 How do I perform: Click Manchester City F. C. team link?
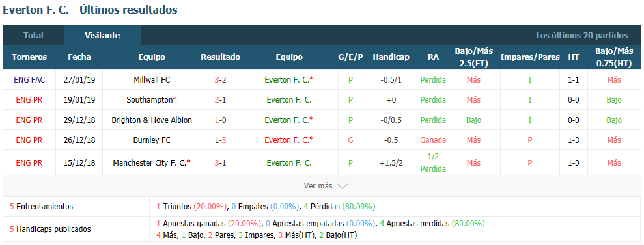(x=152, y=162)
